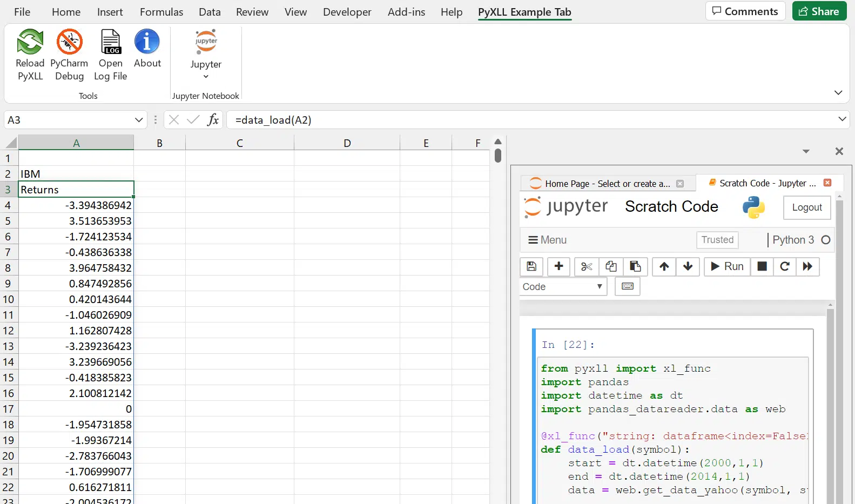
Task: Select cell A2 containing IBM
Action: coord(76,174)
